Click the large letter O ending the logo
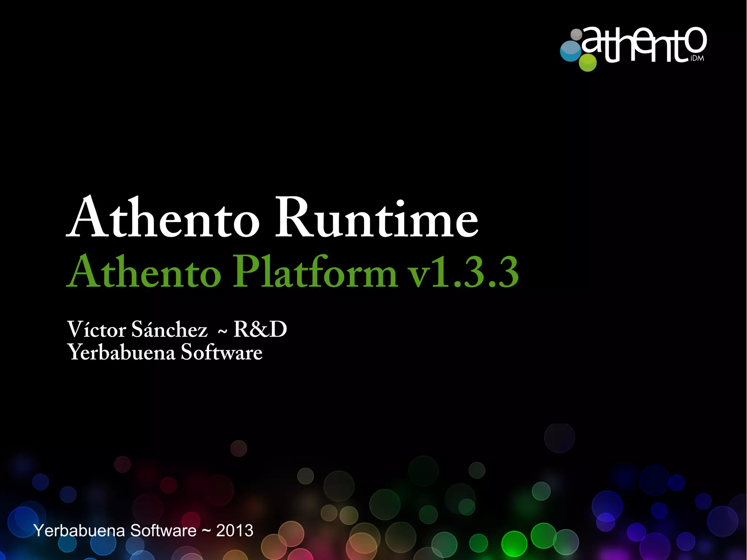The image size is (747, 560). click(x=695, y=39)
